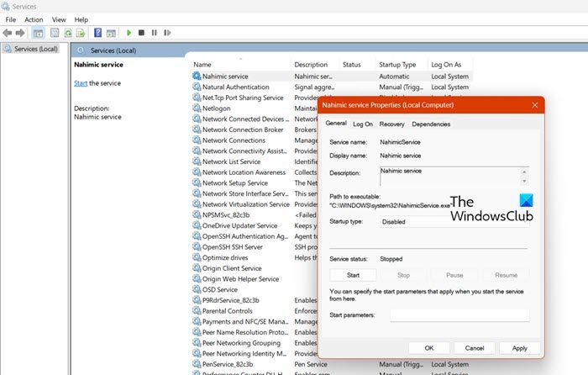Click the Forward arrow toolbar icon
Viewport: 588px width, 375px height.
pyautogui.click(x=20, y=33)
